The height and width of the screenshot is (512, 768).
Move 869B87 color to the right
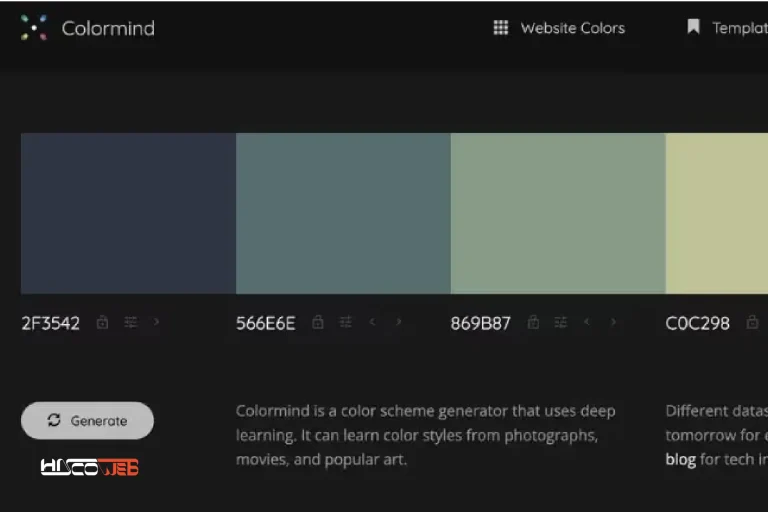[613, 322]
